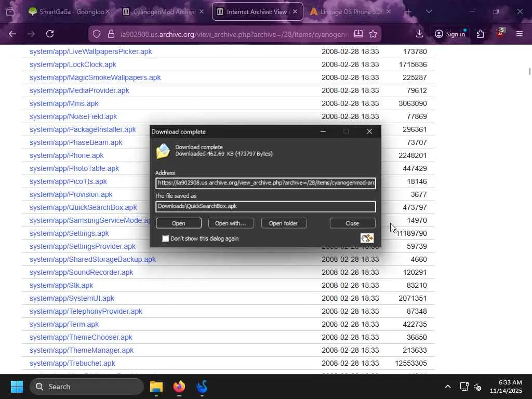Click the Address field in download dialog
Image resolution: width=532 pixels, height=399 pixels.
[x=265, y=183]
